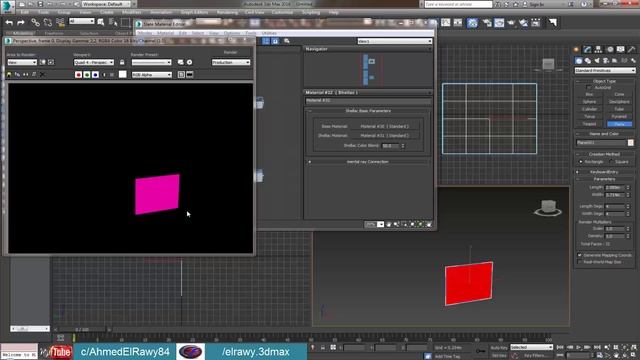Open RGB Alpha channel display dropdown
640x360 pixels.
point(151,75)
